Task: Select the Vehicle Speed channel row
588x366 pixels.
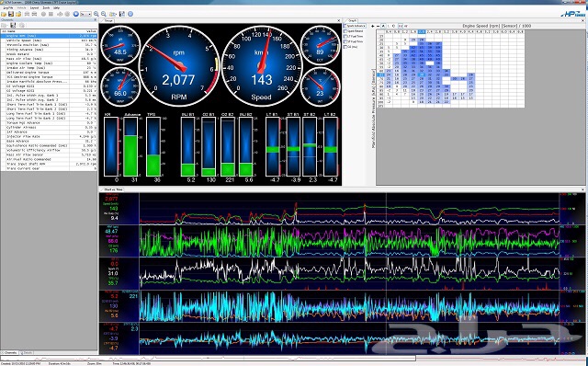Action: click(x=49, y=40)
